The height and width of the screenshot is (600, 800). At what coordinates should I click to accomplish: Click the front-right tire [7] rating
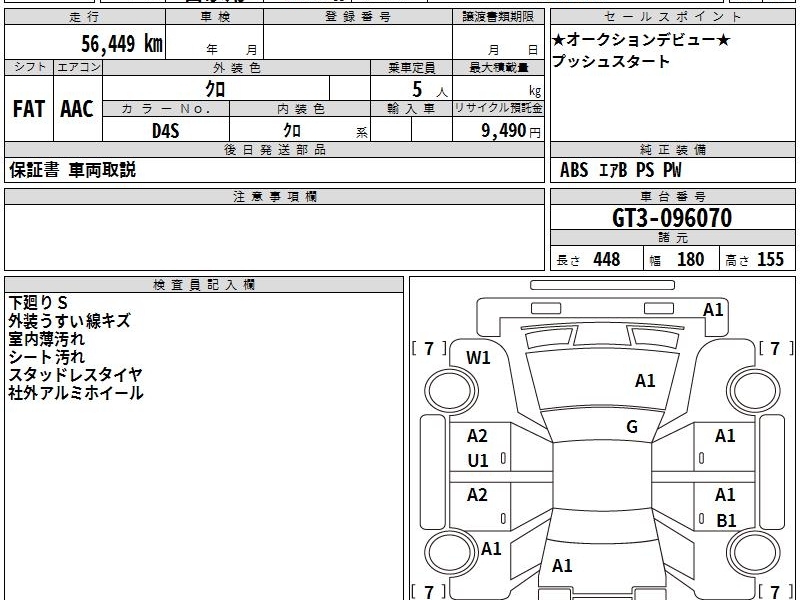(x=776, y=348)
